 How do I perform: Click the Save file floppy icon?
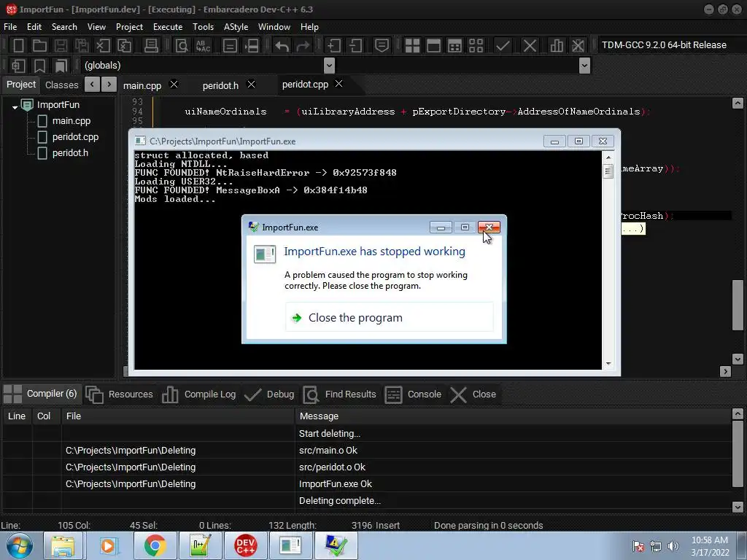point(61,46)
